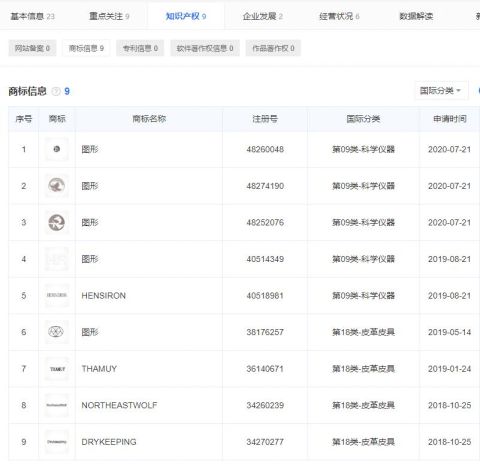Click registration number 48260048
This screenshot has width=480, height=467.
[265, 149]
